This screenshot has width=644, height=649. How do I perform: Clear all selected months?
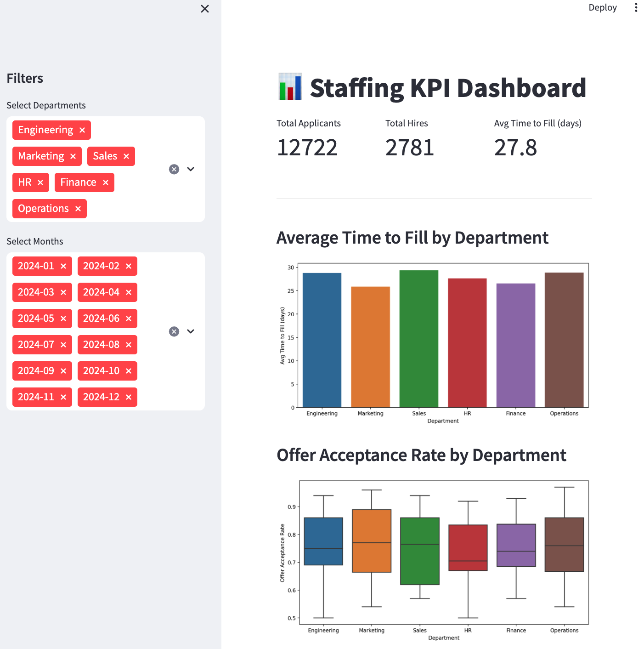click(x=174, y=331)
